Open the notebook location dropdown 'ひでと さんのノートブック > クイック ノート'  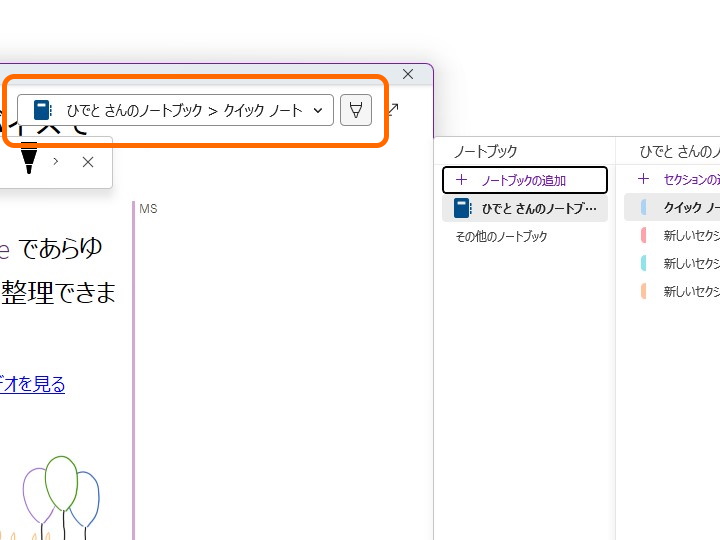175,110
